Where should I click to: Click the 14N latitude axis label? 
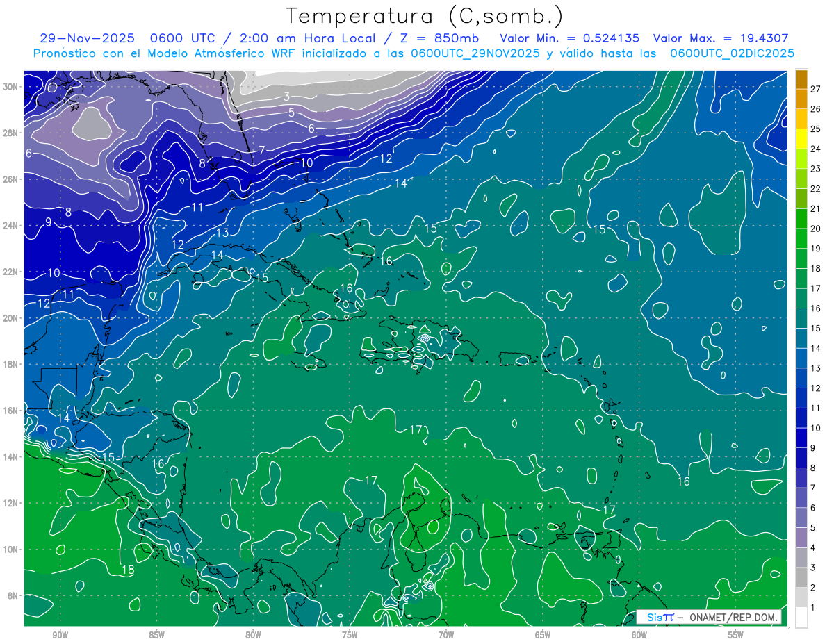point(10,456)
